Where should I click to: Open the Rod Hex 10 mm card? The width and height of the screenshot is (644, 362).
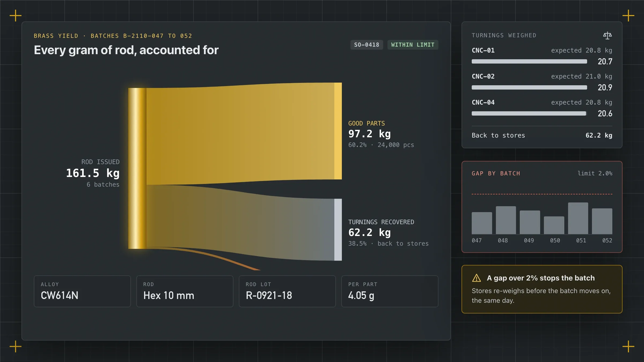[185, 291]
